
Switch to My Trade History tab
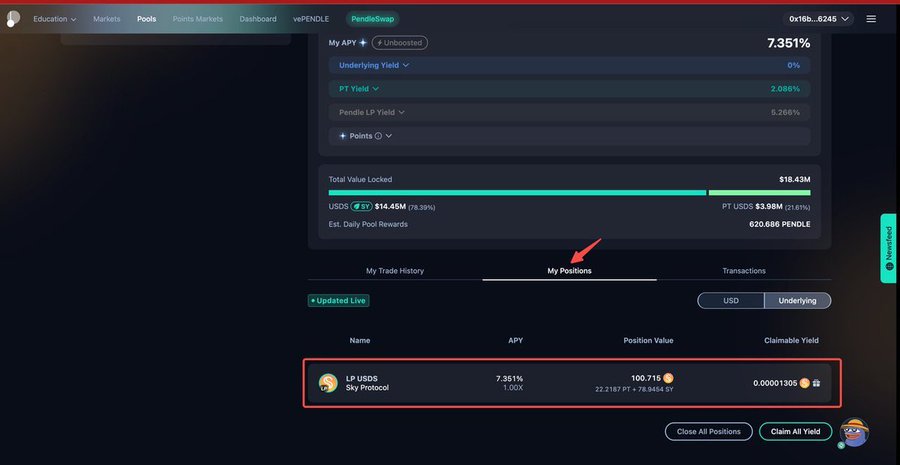tap(394, 270)
